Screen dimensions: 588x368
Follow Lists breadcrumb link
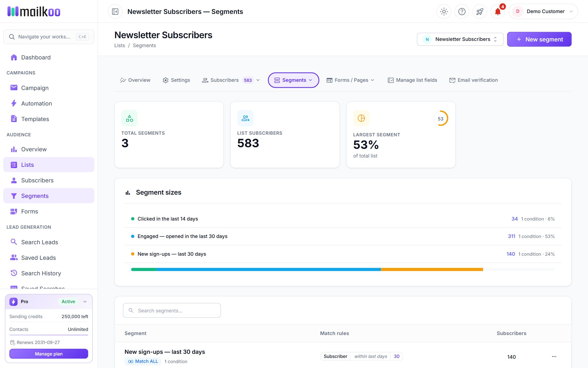(x=120, y=46)
